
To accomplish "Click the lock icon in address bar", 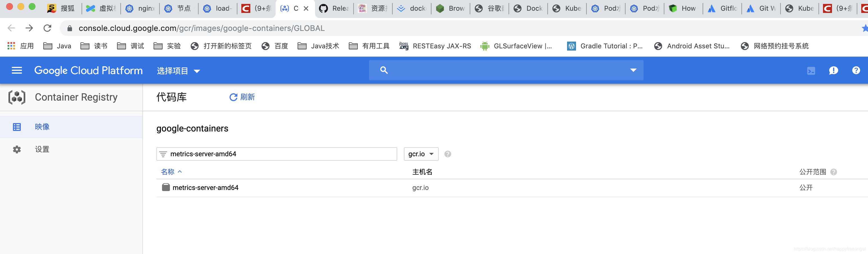I will click(x=69, y=28).
